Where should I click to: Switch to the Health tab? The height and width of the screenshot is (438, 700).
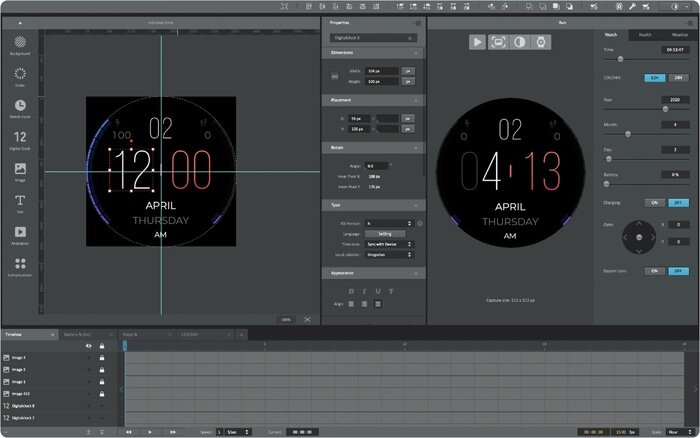pos(645,35)
